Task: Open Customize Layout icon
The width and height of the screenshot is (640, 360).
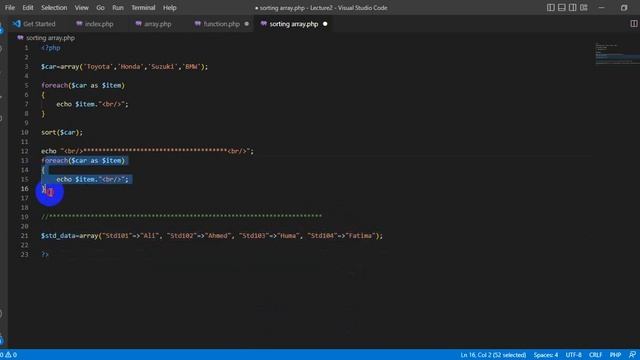Action: pyautogui.click(x=584, y=8)
